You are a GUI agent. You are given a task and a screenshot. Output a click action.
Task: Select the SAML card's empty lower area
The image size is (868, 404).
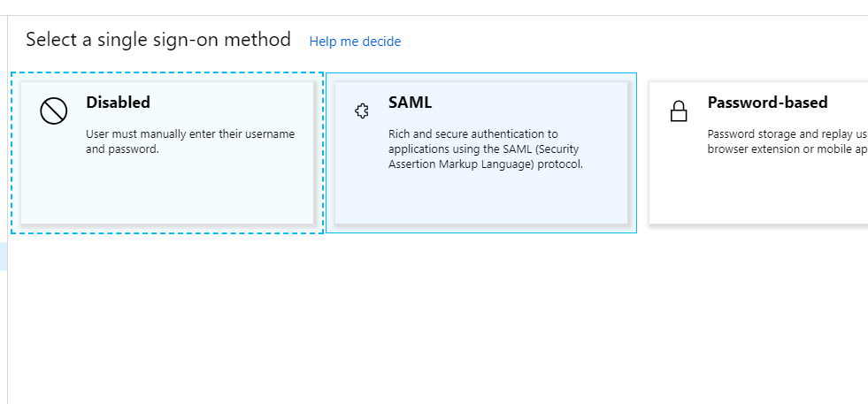(x=481, y=198)
